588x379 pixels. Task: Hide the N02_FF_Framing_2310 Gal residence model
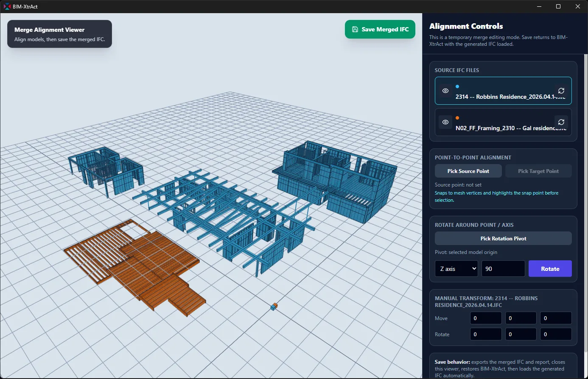pos(445,122)
